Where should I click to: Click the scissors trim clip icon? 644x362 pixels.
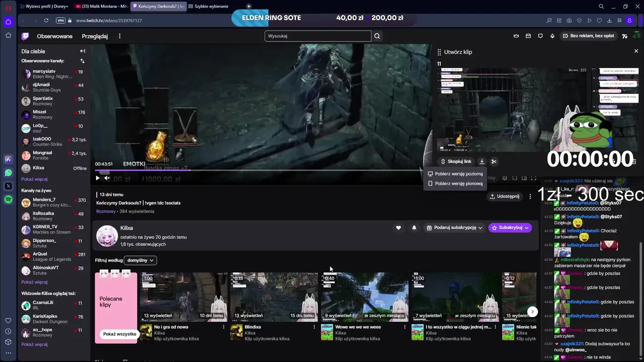(494, 161)
